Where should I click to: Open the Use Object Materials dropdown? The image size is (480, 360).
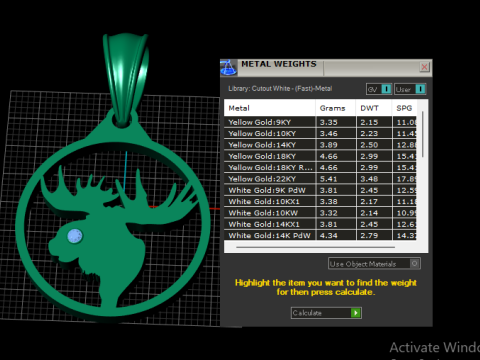pyautogui.click(x=374, y=264)
